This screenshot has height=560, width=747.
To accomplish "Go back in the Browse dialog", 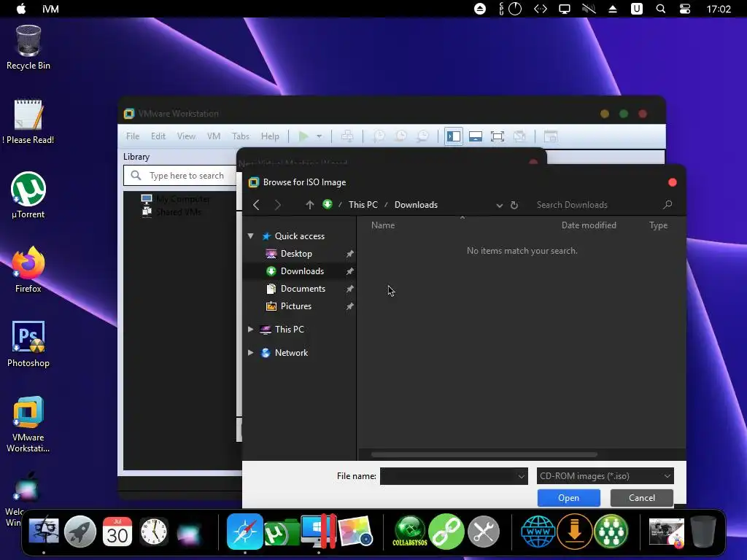I will coord(256,205).
